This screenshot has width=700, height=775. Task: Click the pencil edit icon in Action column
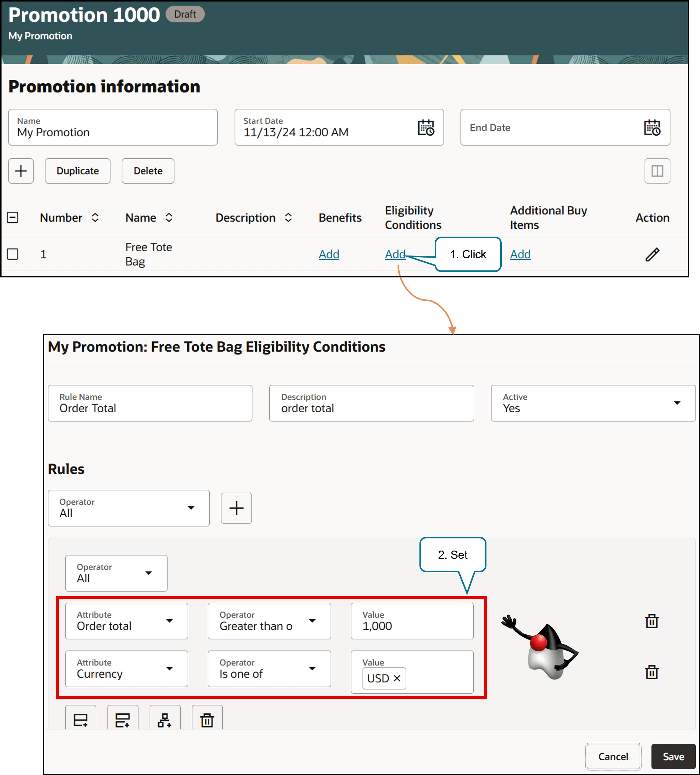pos(652,254)
